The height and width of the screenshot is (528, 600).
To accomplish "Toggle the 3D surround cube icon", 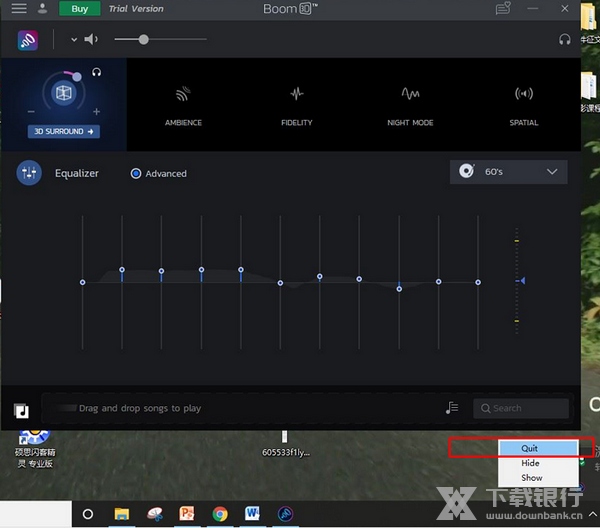I will [x=64, y=93].
